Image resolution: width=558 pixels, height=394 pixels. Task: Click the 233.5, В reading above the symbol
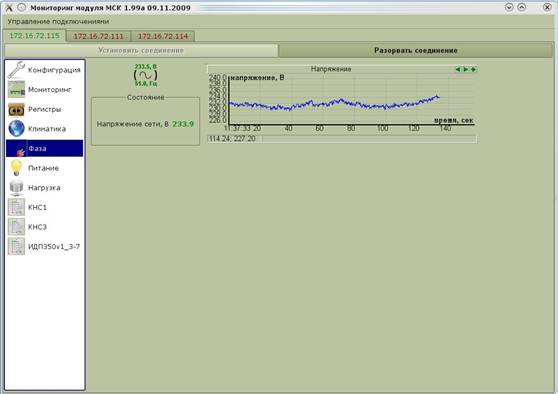click(x=146, y=67)
